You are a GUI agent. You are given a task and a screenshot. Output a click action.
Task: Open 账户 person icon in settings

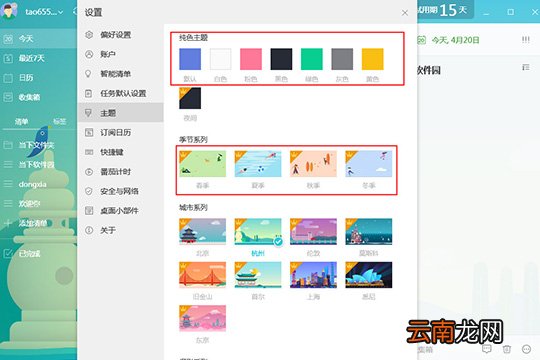tap(89, 54)
